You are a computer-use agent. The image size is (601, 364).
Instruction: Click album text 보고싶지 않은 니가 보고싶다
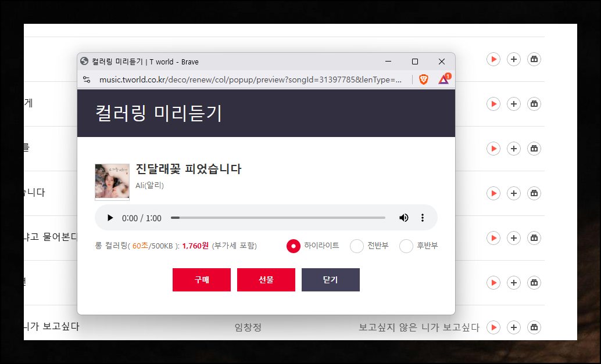pyautogui.click(x=419, y=327)
